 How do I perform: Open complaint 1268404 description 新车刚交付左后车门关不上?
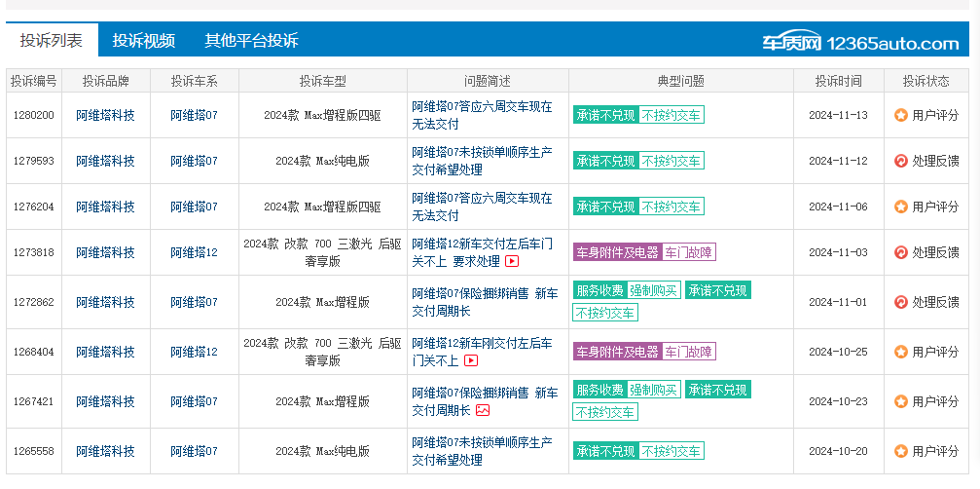tap(482, 352)
